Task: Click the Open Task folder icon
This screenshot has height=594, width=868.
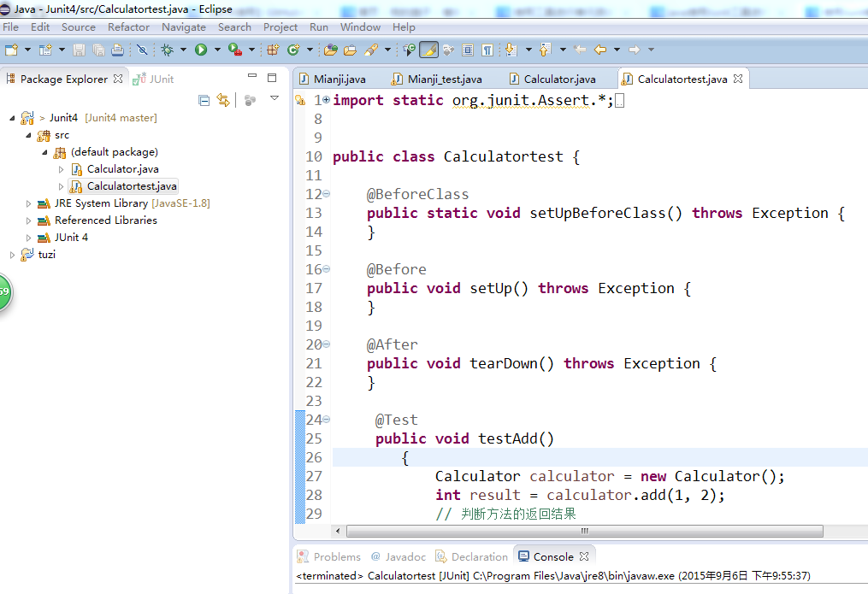Action: 350,50
